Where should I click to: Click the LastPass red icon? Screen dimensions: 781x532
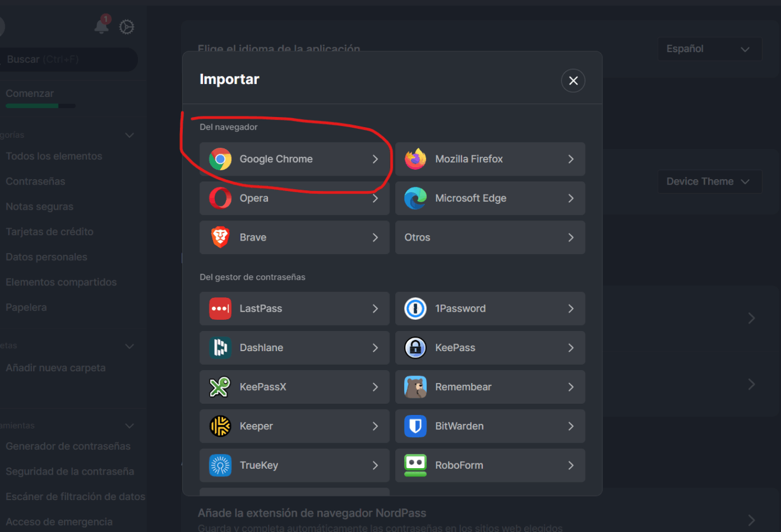click(x=220, y=309)
